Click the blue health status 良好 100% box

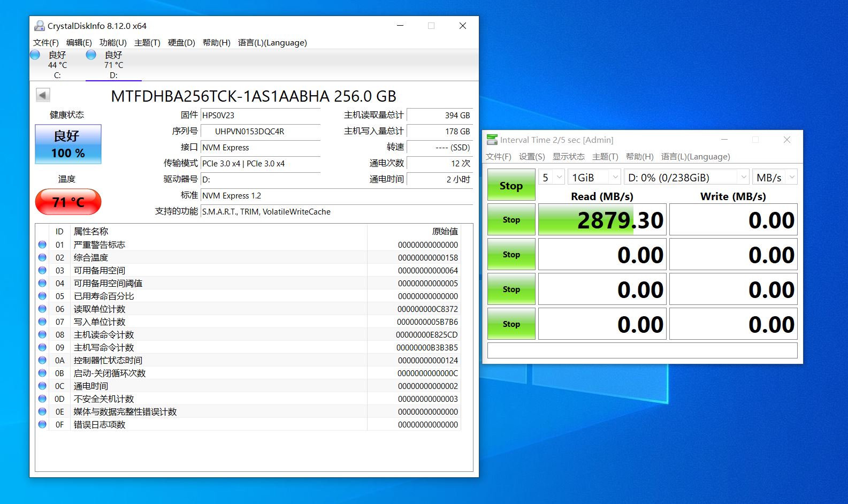pyautogui.click(x=68, y=144)
